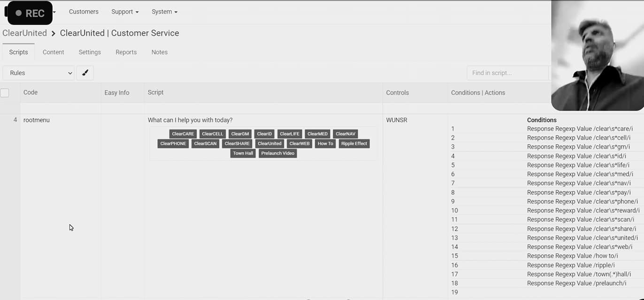
Task: Open the Customers menu item
Action: pyautogui.click(x=84, y=12)
